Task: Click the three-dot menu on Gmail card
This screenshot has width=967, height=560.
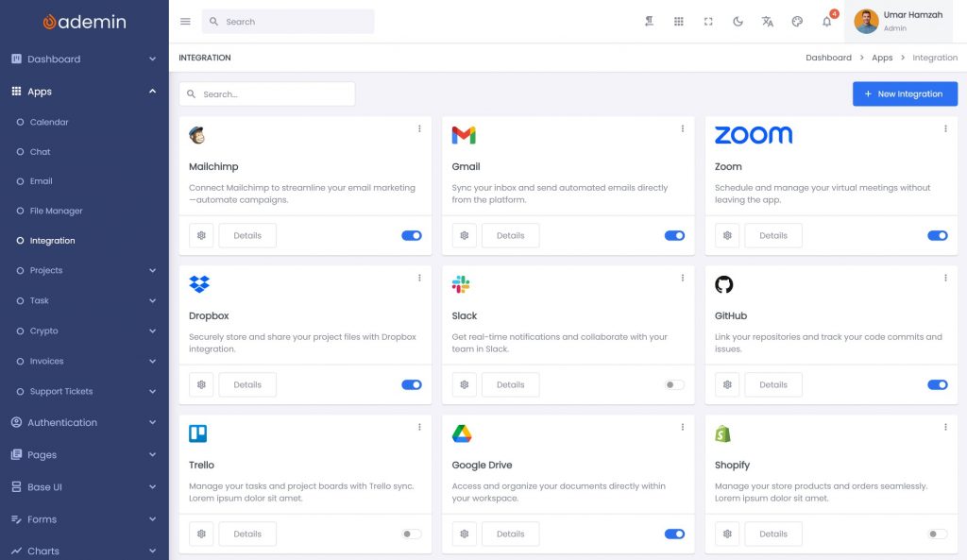Action: point(682,128)
